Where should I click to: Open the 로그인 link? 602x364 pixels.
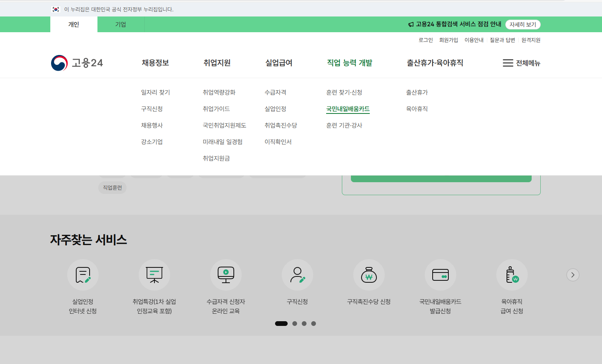[x=426, y=40]
